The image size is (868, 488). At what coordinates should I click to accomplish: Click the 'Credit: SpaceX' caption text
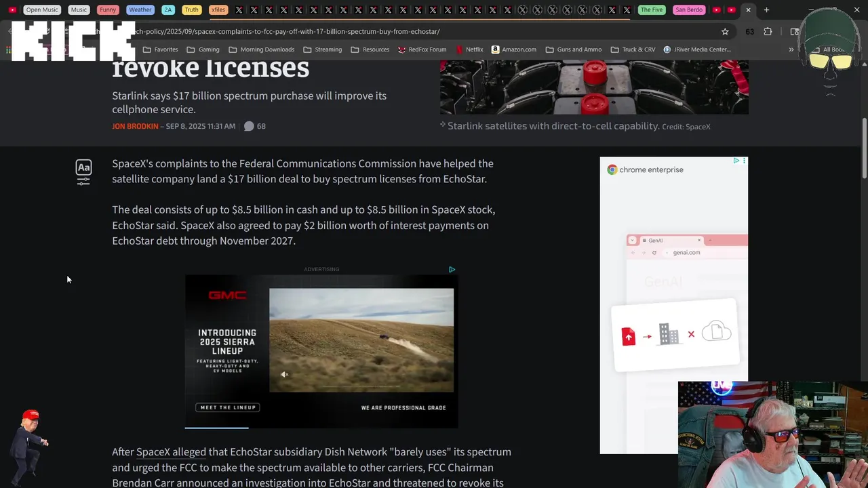686,127
